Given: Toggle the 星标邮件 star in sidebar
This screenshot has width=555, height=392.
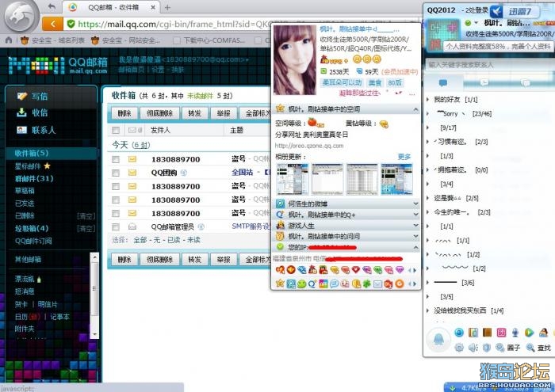Looking at the screenshot, I should click(47, 166).
